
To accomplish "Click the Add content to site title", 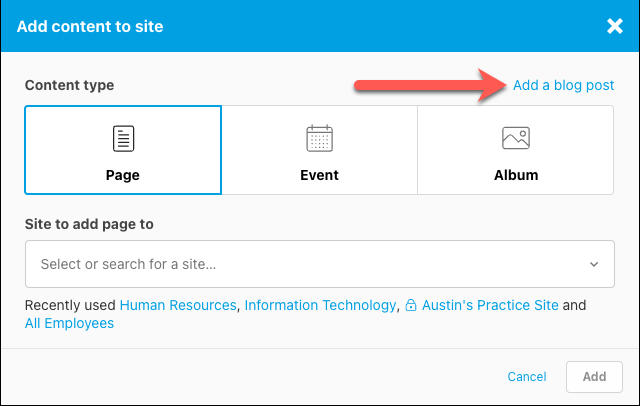I will [x=90, y=27].
